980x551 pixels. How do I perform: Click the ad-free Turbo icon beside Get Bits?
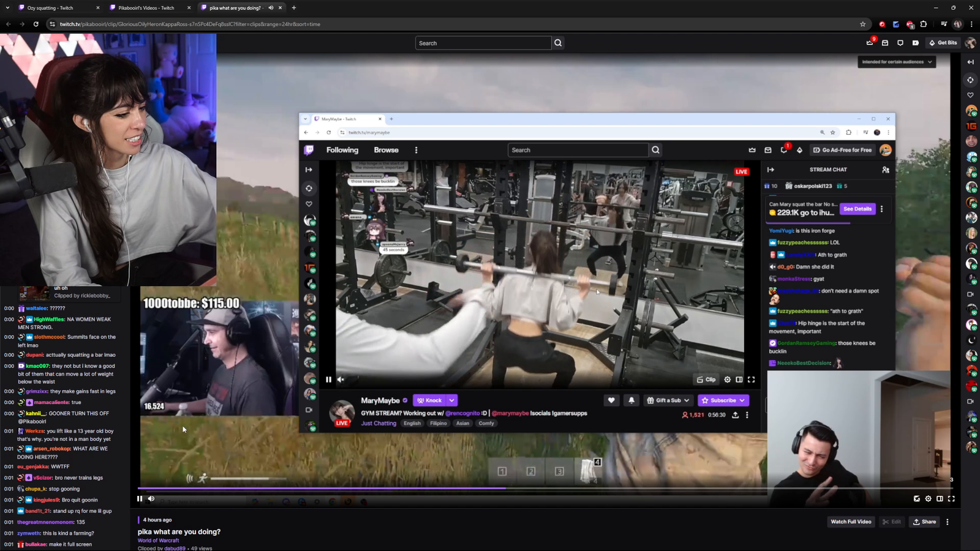[x=916, y=43]
